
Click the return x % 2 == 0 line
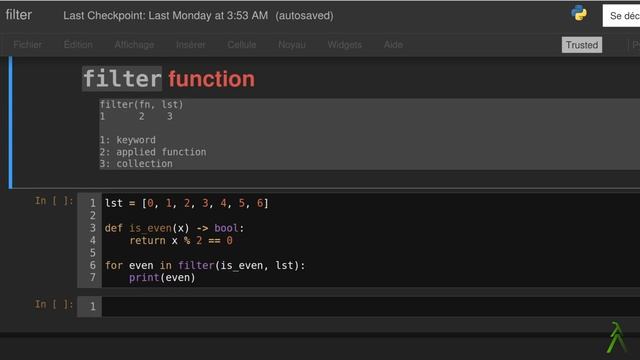coord(181,240)
